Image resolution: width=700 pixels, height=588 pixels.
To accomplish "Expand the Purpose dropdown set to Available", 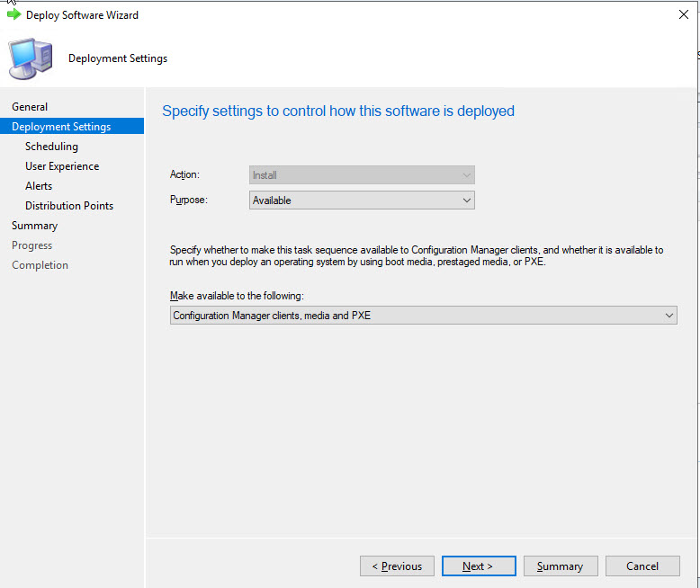I will (362, 200).
